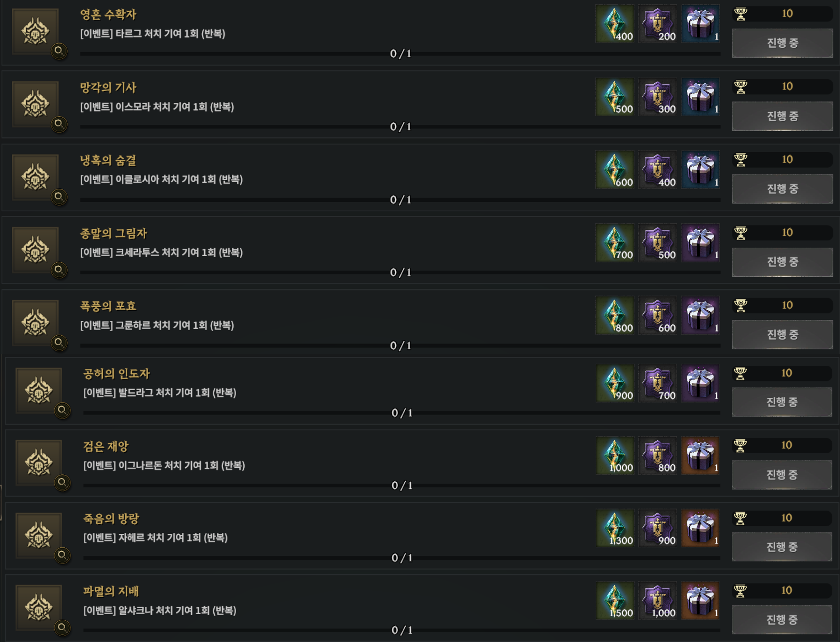This screenshot has width=840, height=642.
Task: Click the trophy icon in 망각의 기사 row
Action: [x=740, y=87]
